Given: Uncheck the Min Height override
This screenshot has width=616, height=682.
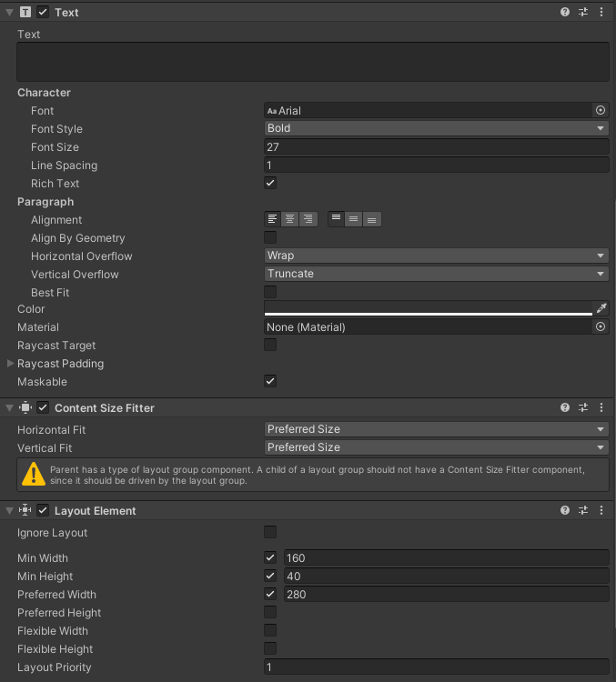Looking at the screenshot, I should coord(270,576).
